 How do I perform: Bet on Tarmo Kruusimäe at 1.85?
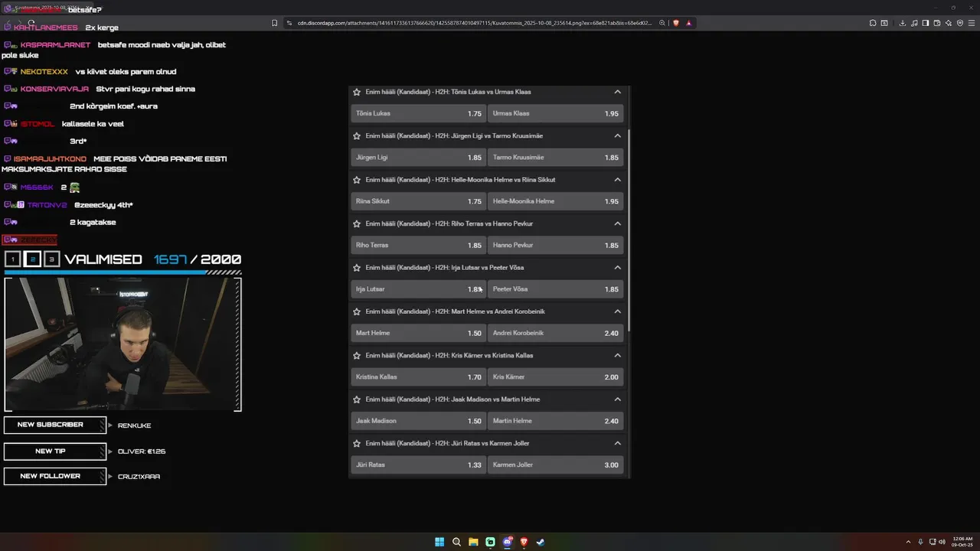(x=555, y=157)
